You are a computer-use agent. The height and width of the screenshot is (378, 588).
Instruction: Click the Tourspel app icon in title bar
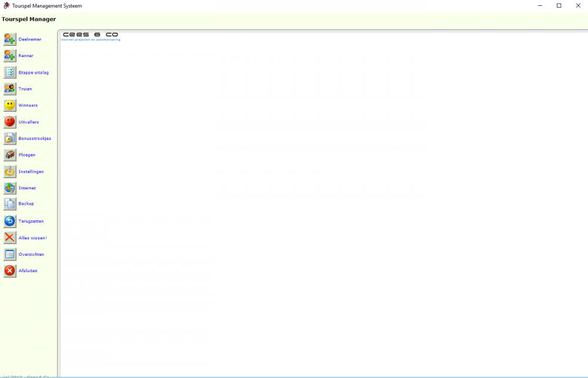click(x=6, y=6)
